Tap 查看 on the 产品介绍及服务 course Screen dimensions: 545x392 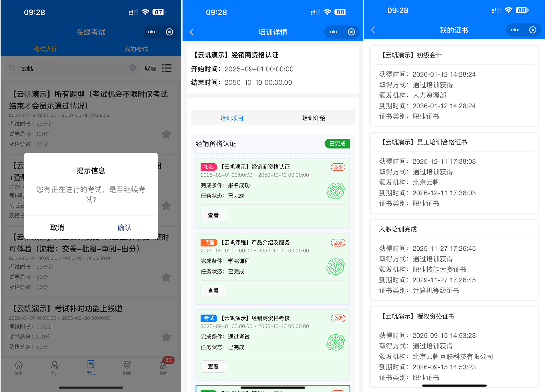pos(213,291)
